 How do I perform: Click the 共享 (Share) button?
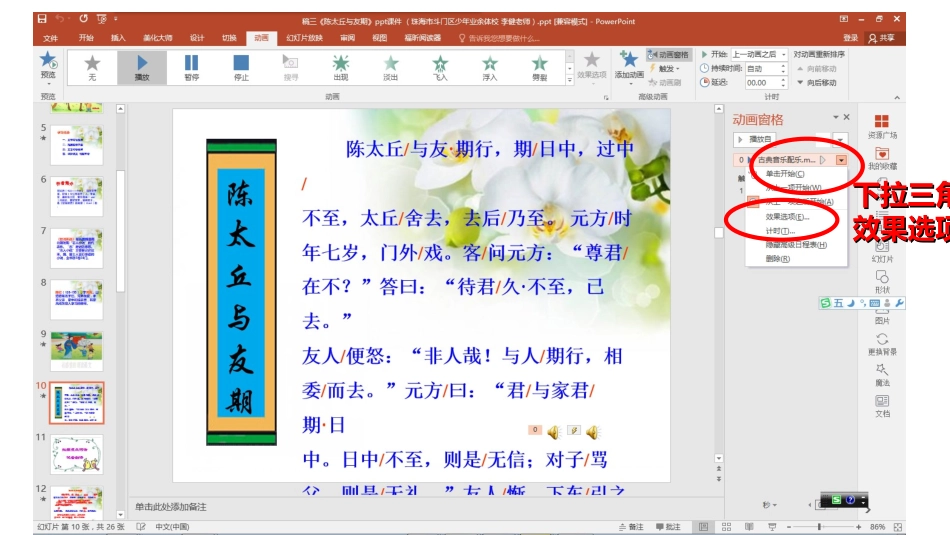point(882,38)
